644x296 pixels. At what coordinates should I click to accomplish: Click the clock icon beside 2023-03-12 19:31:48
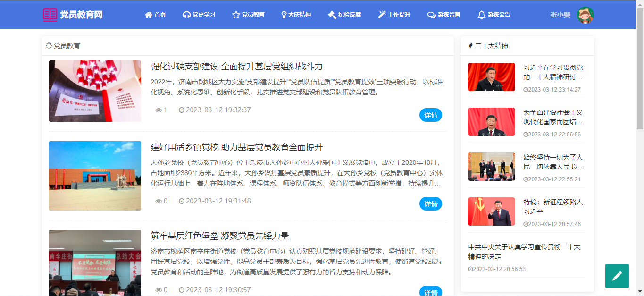182,201
